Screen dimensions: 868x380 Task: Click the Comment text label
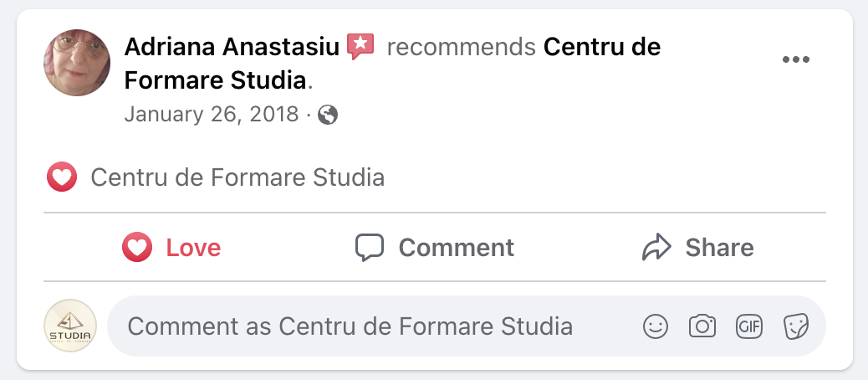[456, 248]
